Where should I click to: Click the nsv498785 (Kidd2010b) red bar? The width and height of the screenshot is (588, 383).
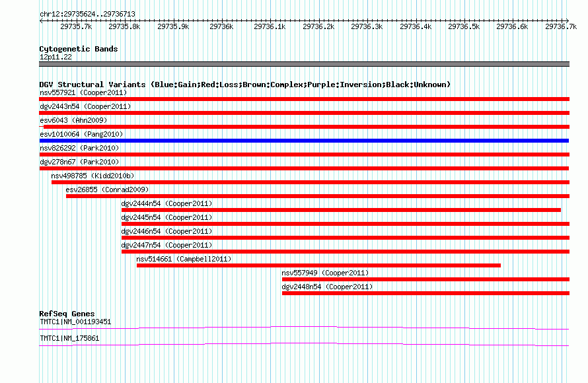311,182
